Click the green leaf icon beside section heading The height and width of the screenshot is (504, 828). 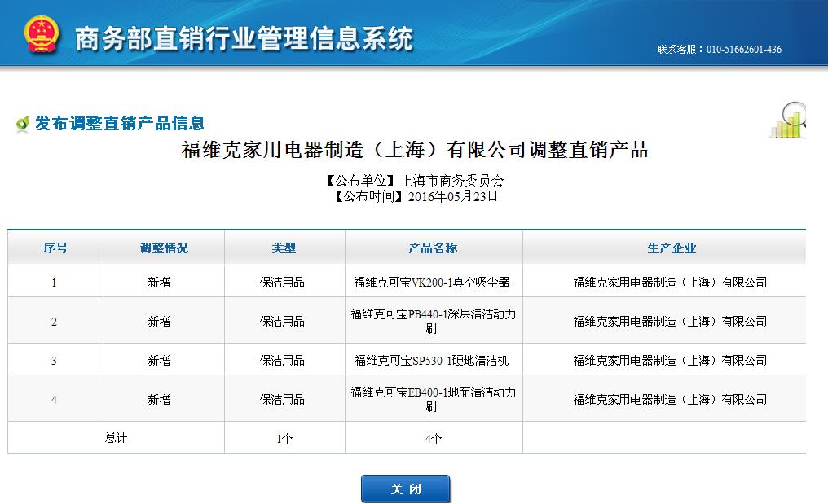click(x=22, y=125)
